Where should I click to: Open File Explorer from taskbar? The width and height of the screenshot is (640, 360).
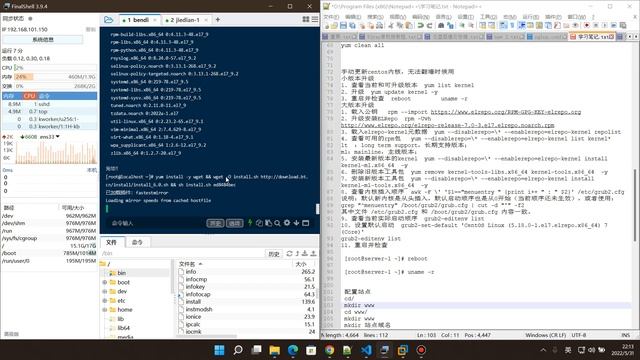point(274,350)
